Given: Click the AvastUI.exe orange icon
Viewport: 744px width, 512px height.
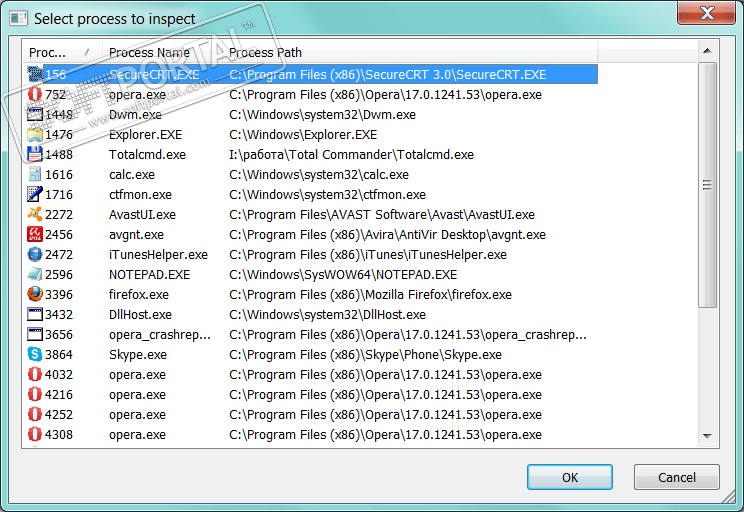Looking at the screenshot, I should (x=35, y=215).
